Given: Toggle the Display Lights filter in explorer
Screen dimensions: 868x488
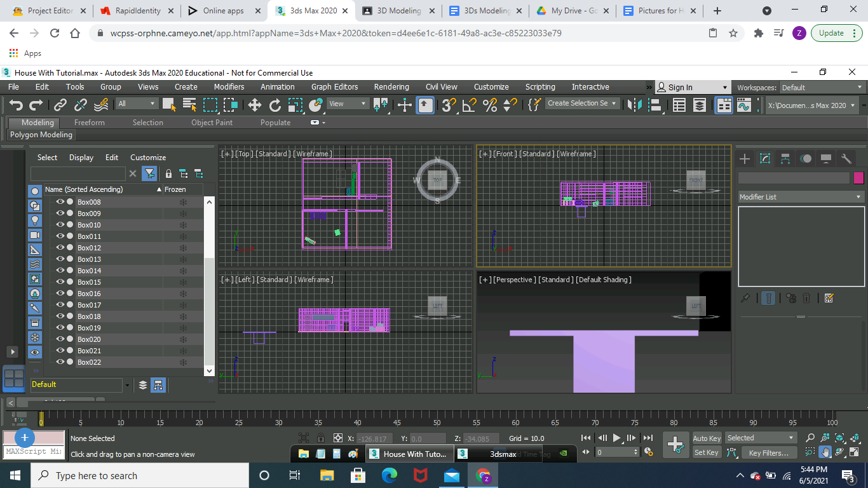Looking at the screenshot, I should pos(35,220).
